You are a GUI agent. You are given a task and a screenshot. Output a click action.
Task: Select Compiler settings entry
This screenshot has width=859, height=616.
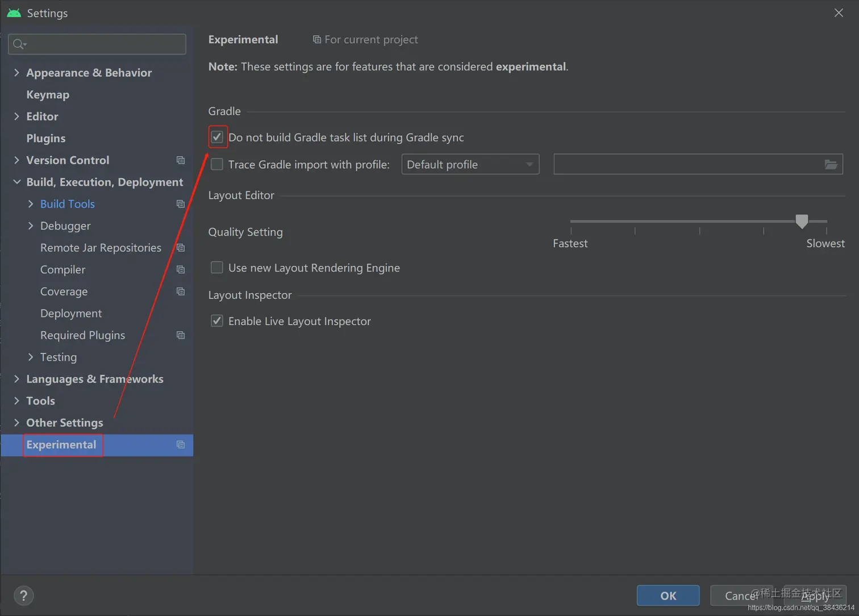[62, 270]
